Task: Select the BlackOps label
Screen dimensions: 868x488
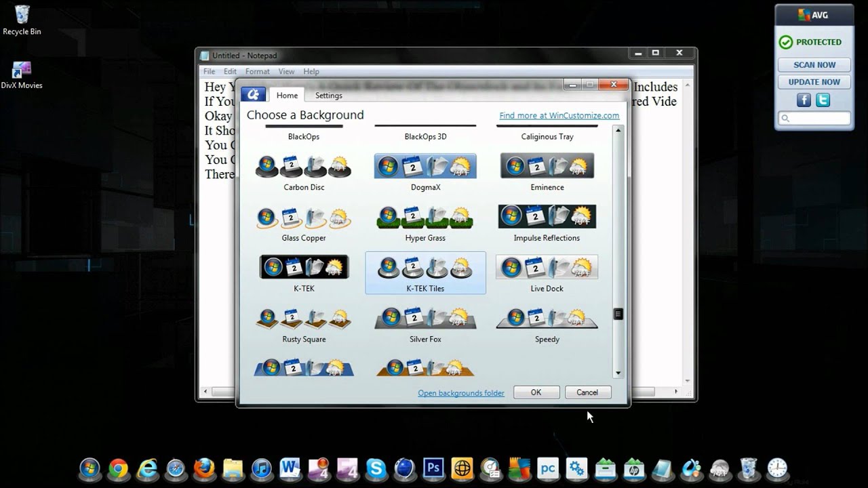Action: click(x=304, y=136)
